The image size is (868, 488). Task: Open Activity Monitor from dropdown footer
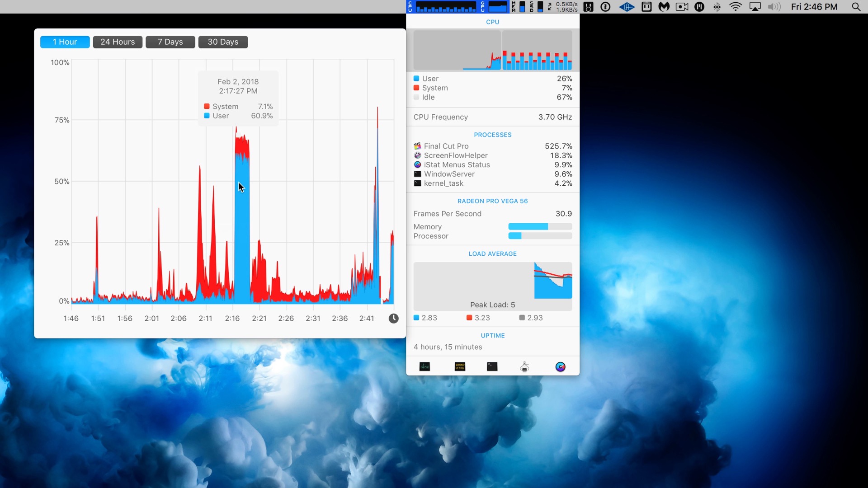(425, 366)
